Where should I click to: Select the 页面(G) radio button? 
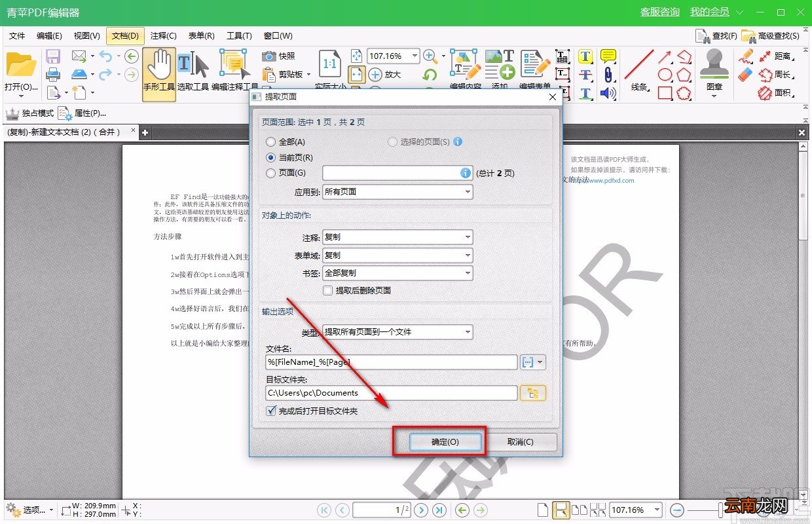pos(271,173)
